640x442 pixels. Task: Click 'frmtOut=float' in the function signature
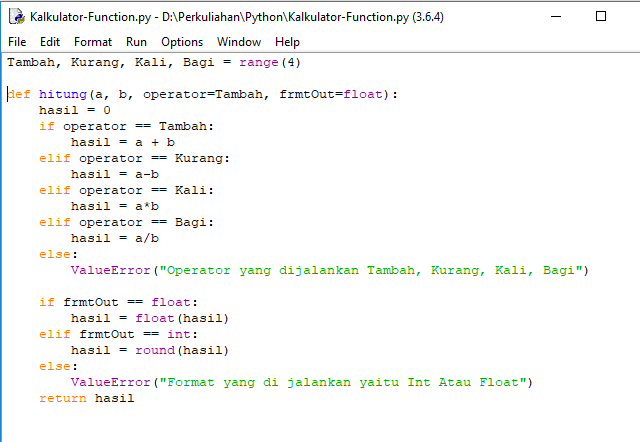click(331, 94)
